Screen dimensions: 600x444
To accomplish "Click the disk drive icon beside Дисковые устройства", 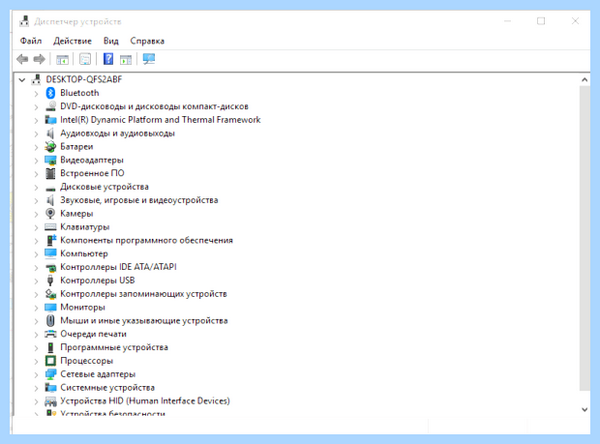I will [50, 188].
